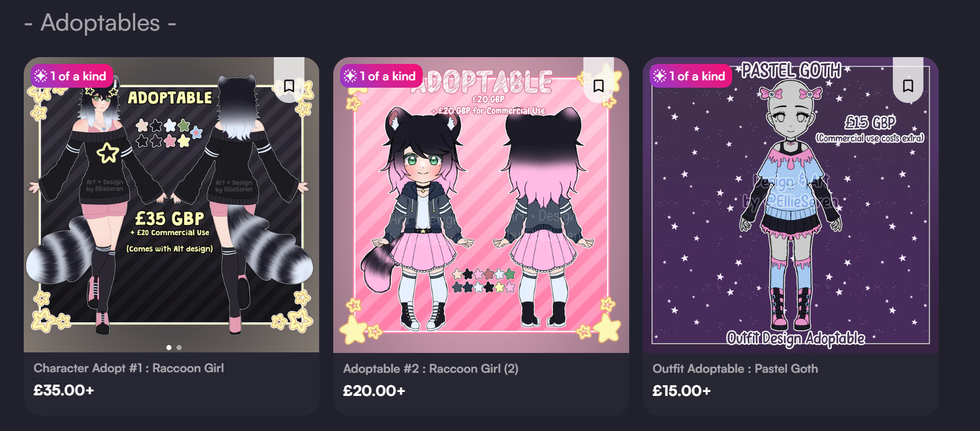View the Pastel Goth outfit design artwork
The image size is (980, 431).
(790, 205)
